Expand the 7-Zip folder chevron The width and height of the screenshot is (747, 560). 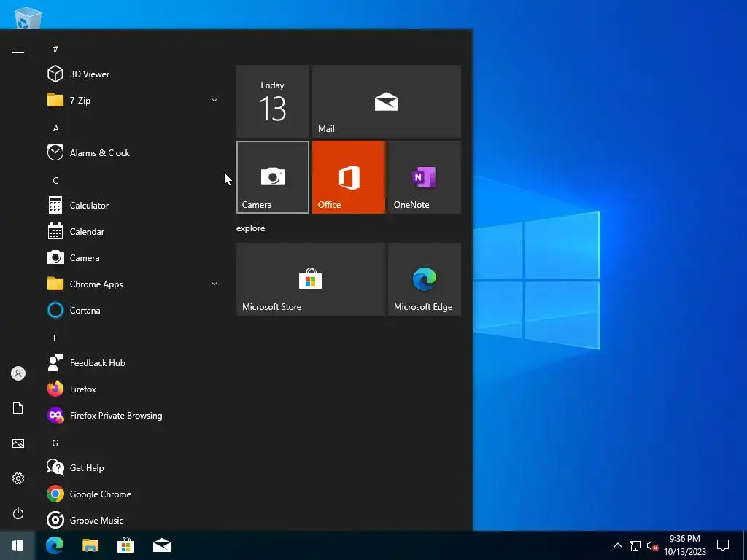pyautogui.click(x=214, y=100)
